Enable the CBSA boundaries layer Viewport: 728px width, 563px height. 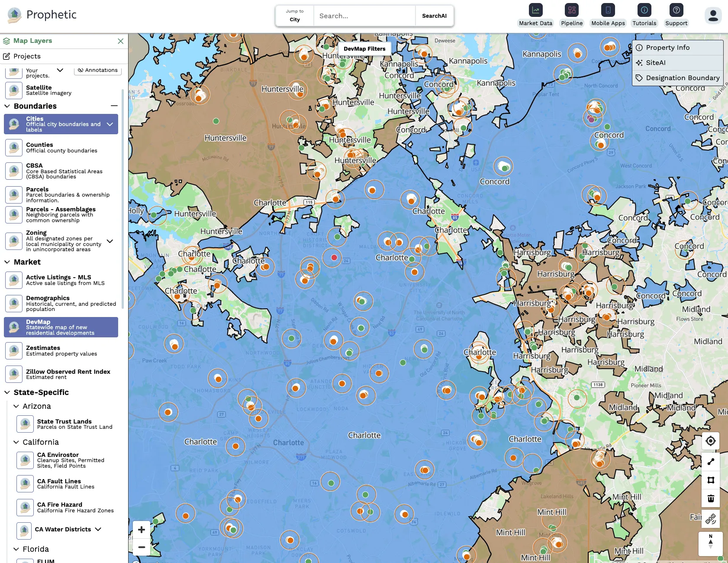[x=61, y=171]
